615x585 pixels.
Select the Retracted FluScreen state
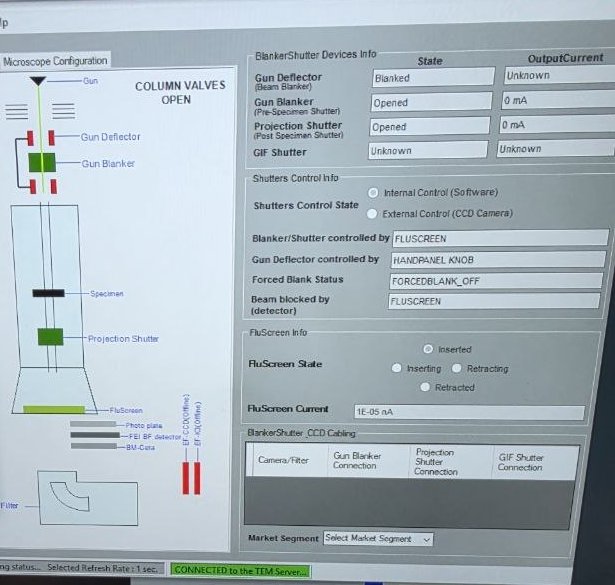coord(425,387)
